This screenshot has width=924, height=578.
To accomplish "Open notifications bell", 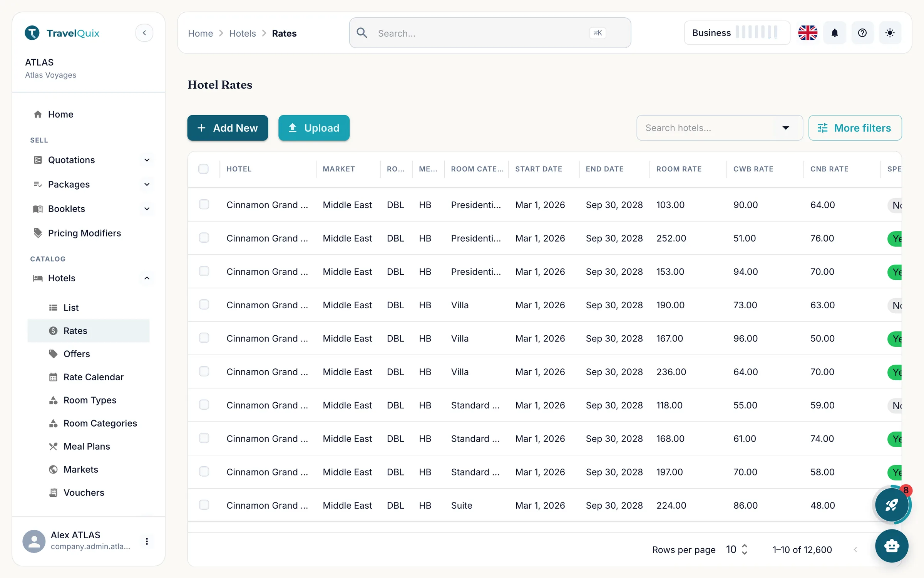I will (835, 33).
